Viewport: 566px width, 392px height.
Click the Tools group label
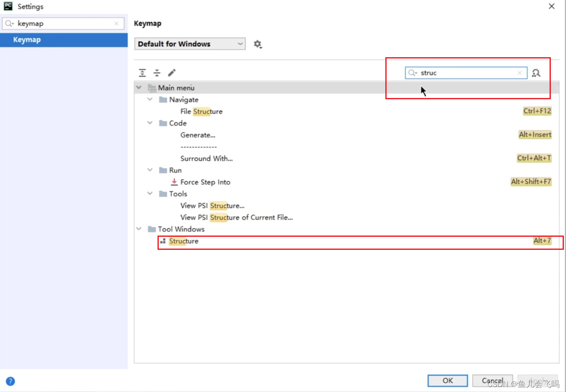[x=178, y=194]
